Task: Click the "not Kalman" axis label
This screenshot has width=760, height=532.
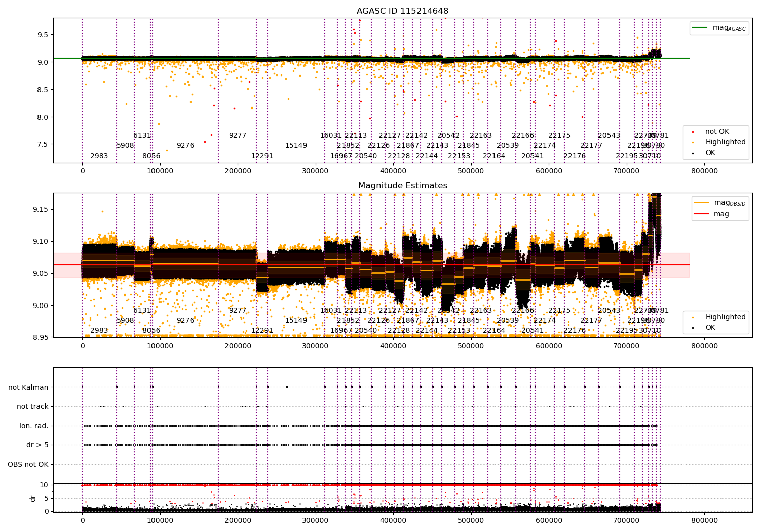Action: pos(28,388)
